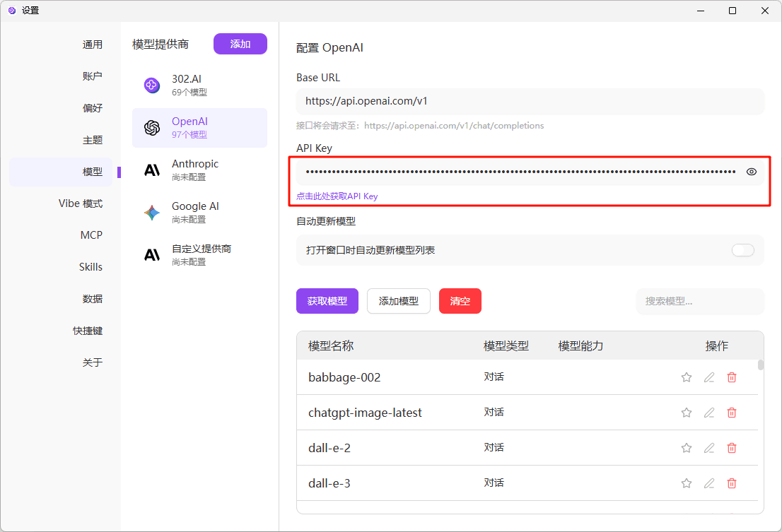Select the Google AI provider entry
Image resolution: width=782 pixels, height=532 pixels.
point(199,213)
